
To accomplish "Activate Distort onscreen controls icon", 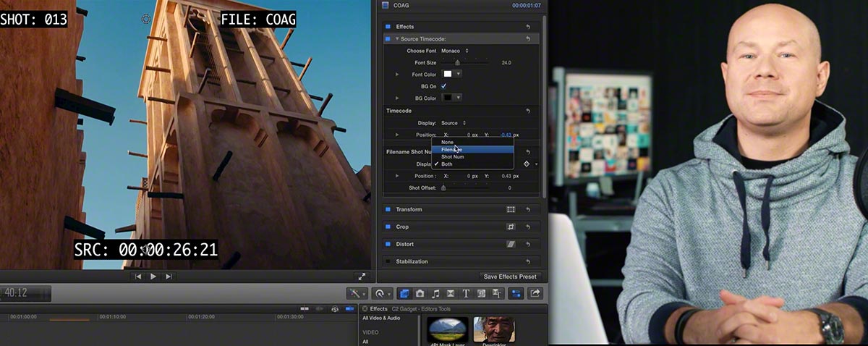I will point(511,244).
